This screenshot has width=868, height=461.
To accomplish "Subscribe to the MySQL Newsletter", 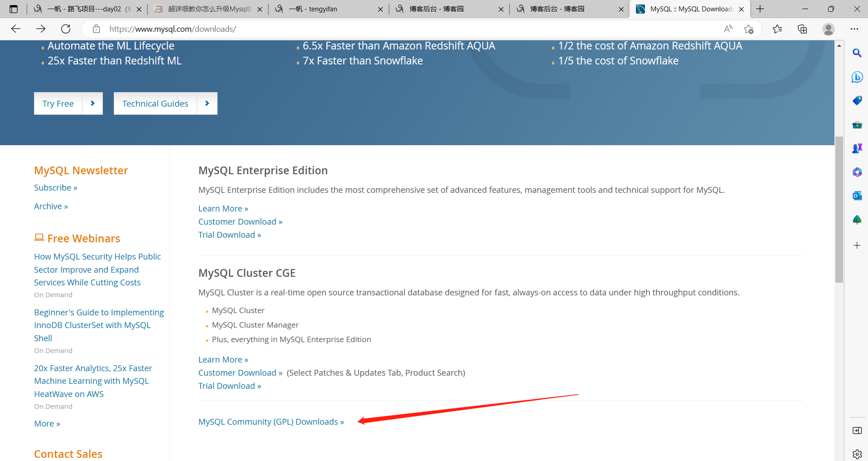I will pyautogui.click(x=56, y=188).
